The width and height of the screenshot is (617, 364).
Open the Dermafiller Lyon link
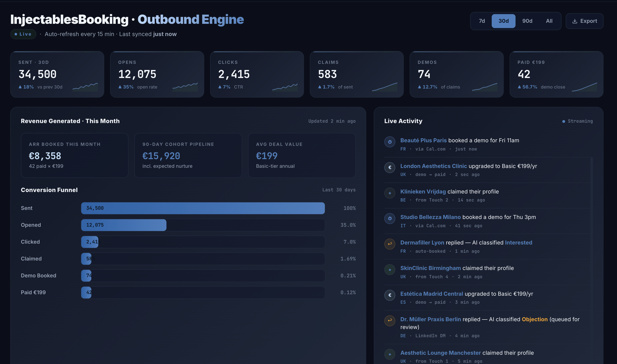422,243
